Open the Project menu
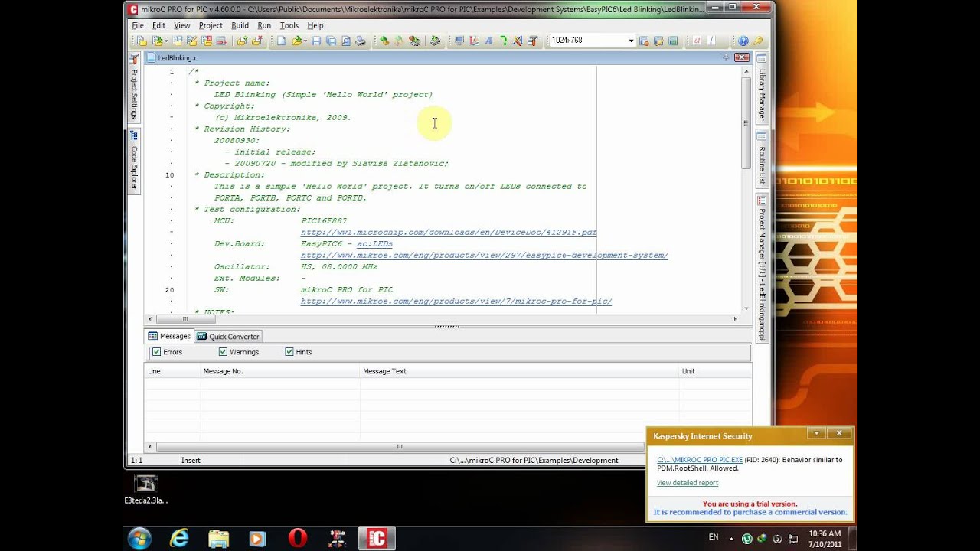Image resolution: width=980 pixels, height=551 pixels. 211,25
